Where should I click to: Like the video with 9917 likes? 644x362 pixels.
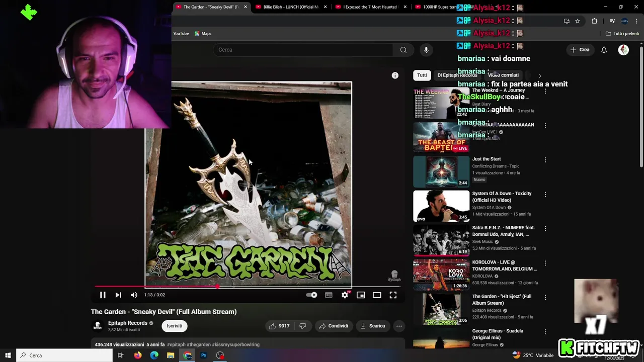(279, 326)
